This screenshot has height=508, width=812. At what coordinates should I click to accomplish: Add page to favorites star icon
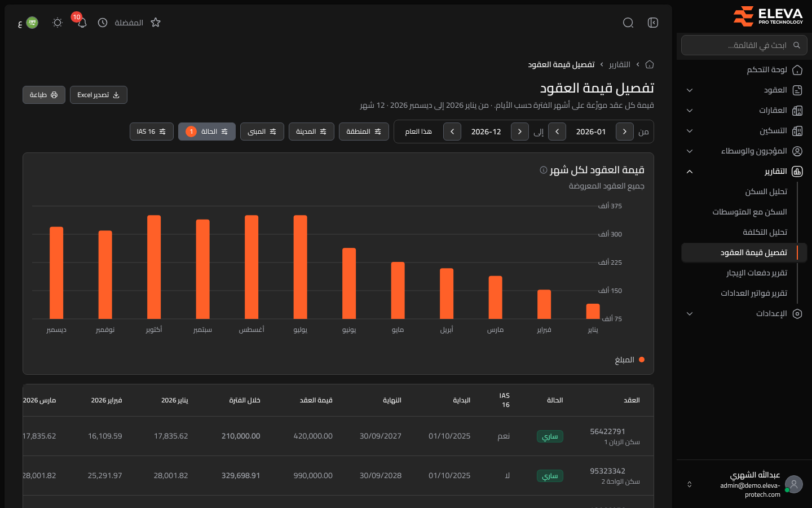[x=156, y=23]
